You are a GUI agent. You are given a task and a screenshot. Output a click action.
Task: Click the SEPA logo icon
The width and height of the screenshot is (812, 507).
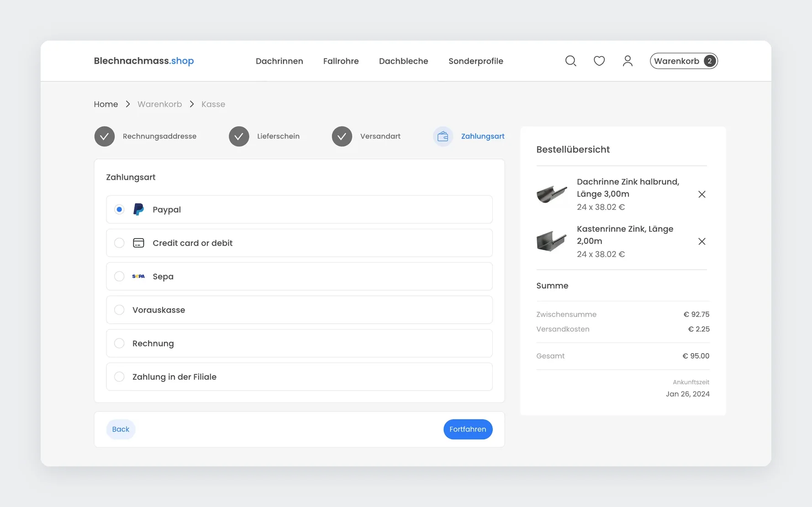click(x=138, y=276)
